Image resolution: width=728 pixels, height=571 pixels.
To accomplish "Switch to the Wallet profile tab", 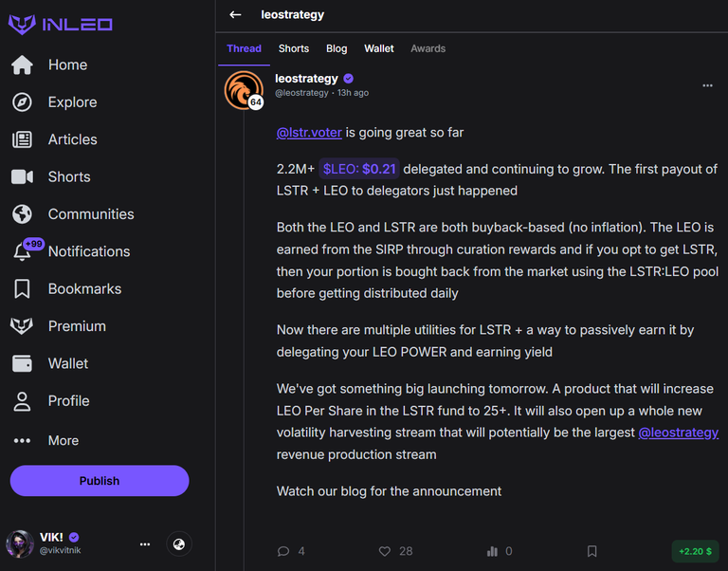I will coord(379,48).
